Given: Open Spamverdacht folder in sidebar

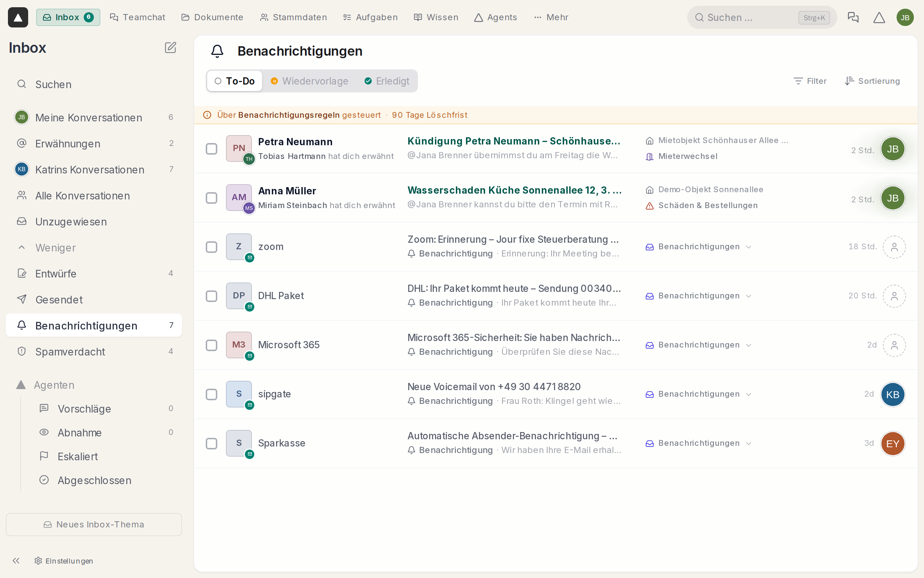Looking at the screenshot, I should (94, 351).
